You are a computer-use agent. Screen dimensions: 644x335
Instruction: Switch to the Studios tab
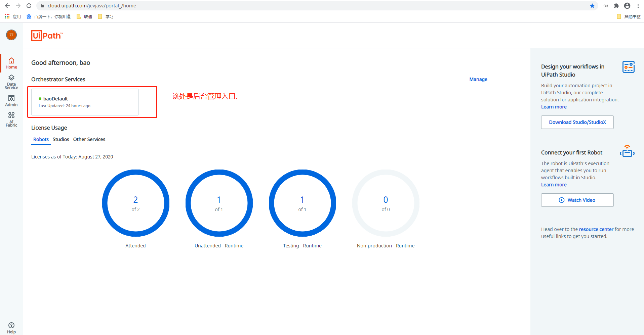pyautogui.click(x=61, y=139)
